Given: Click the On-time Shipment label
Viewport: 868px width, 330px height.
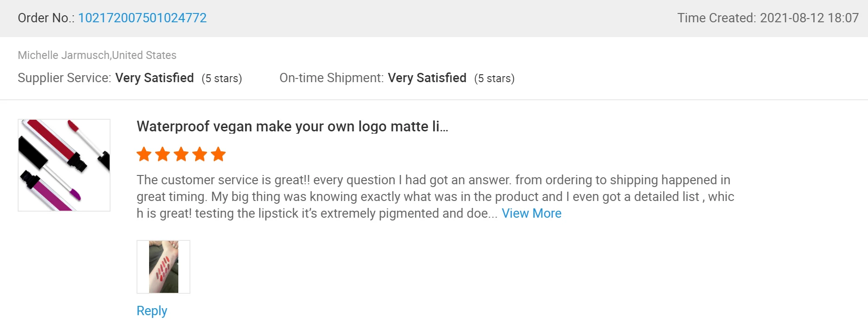Looking at the screenshot, I should click(x=331, y=78).
